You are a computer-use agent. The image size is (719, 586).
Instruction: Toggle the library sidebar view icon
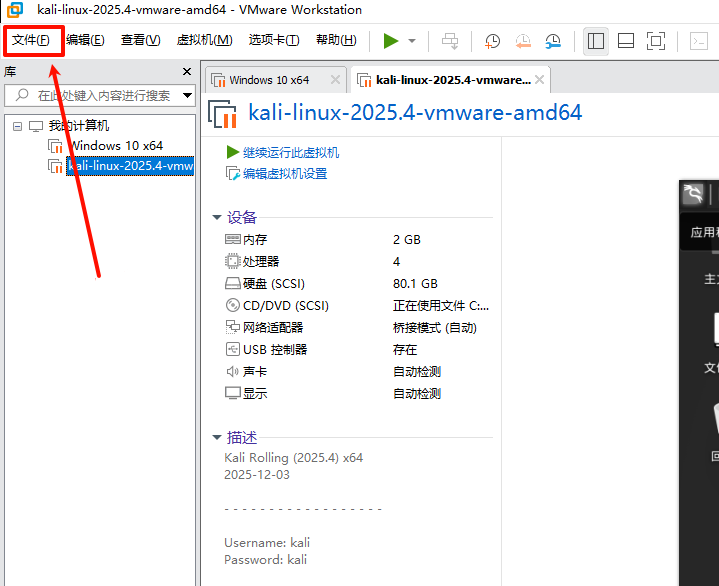[x=596, y=41]
